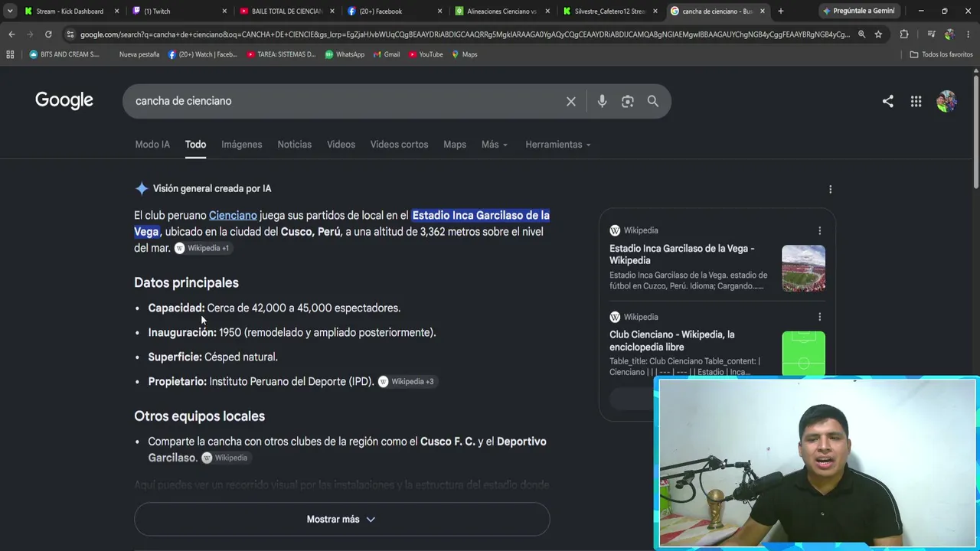
Task: Click the Google logo
Action: (64, 100)
